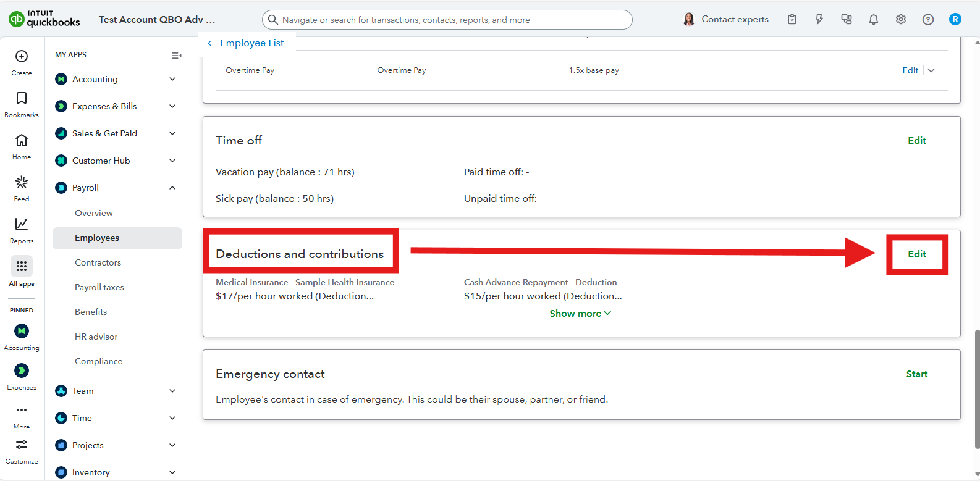Open Reports chart icon
Screen dimensions: 980x481
[22, 225]
